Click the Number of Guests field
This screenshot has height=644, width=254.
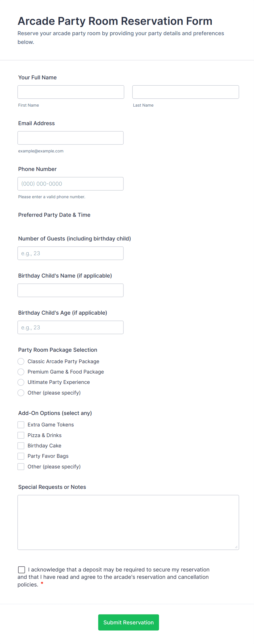(70, 253)
